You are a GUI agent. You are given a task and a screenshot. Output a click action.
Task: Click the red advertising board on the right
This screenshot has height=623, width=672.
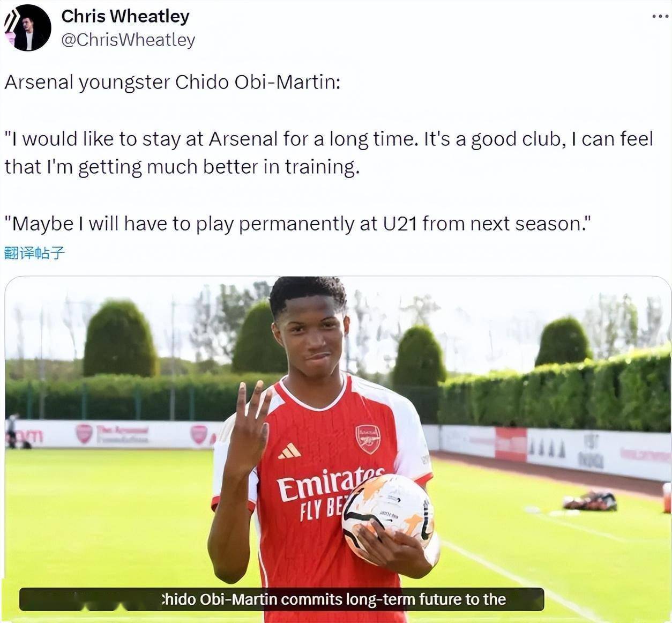point(510,444)
